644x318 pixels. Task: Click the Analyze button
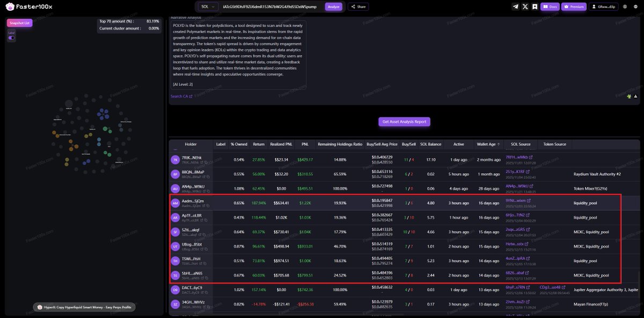333,7
